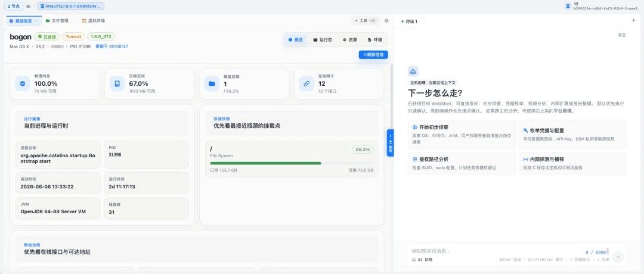Screen dimensions: 644x274
Task: Click the 线程数 31 card
Action: coord(146,208)
